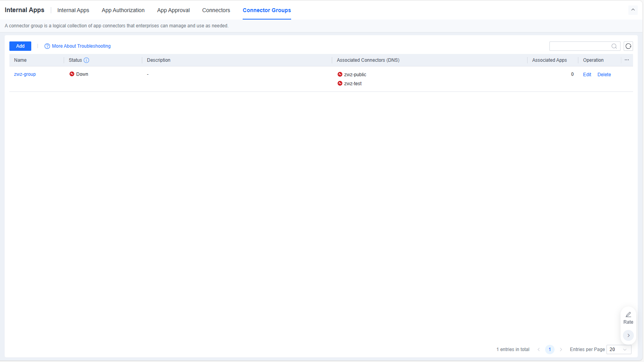The image size is (644, 362).
Task: Open the column settings ellipsis icon
Action: tap(627, 60)
